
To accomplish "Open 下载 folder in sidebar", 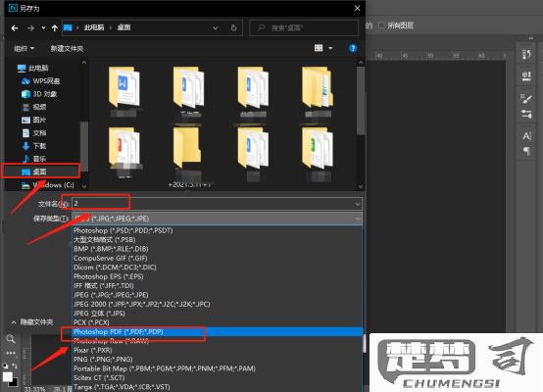I will click(34, 146).
